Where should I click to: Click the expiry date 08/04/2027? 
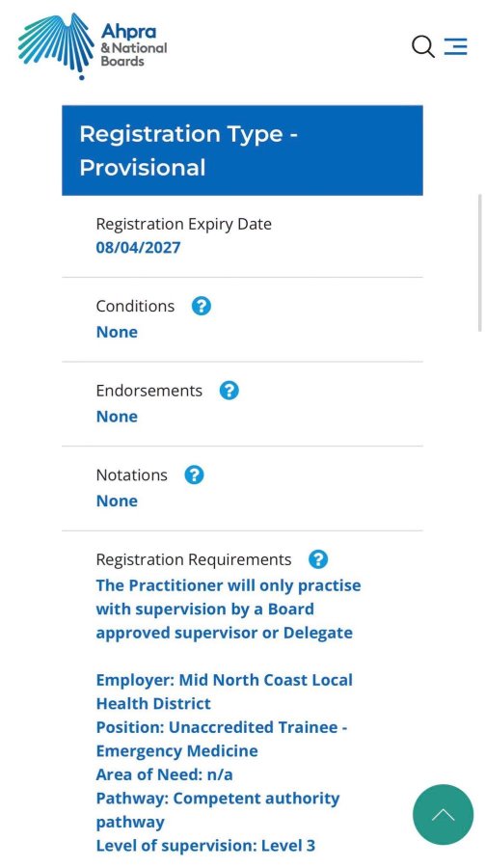point(139,247)
